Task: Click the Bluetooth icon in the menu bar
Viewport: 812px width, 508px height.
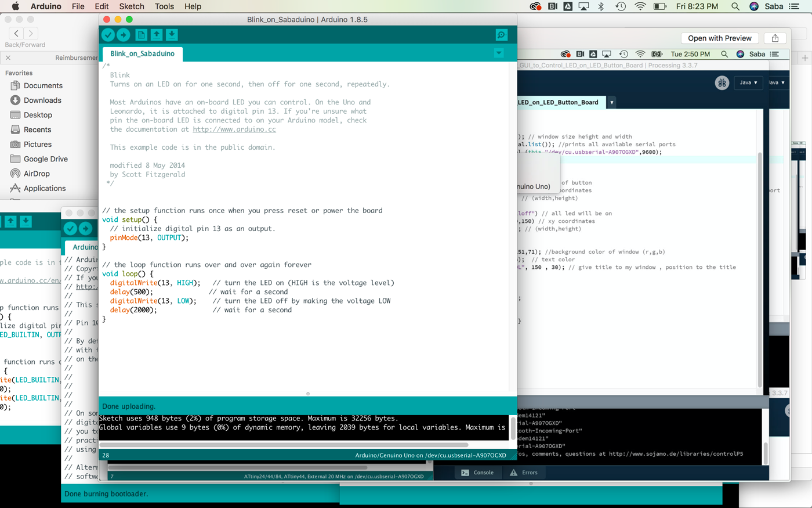Action: click(x=601, y=6)
